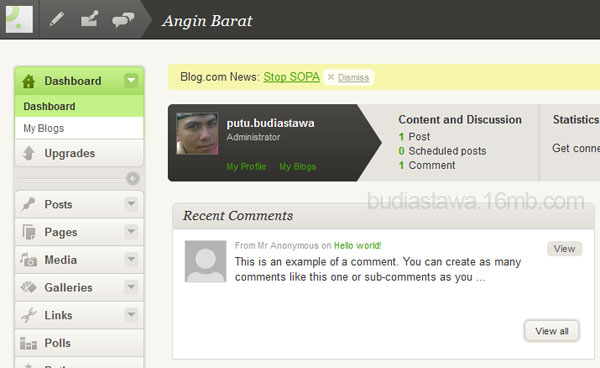Click the example comment excerpt text
This screenshot has height=368, width=600.
pos(378,269)
